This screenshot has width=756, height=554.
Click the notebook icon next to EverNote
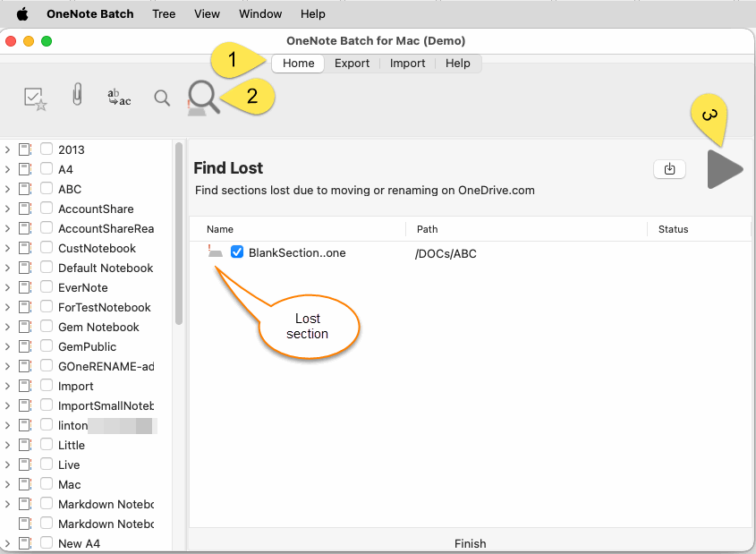[25, 287]
